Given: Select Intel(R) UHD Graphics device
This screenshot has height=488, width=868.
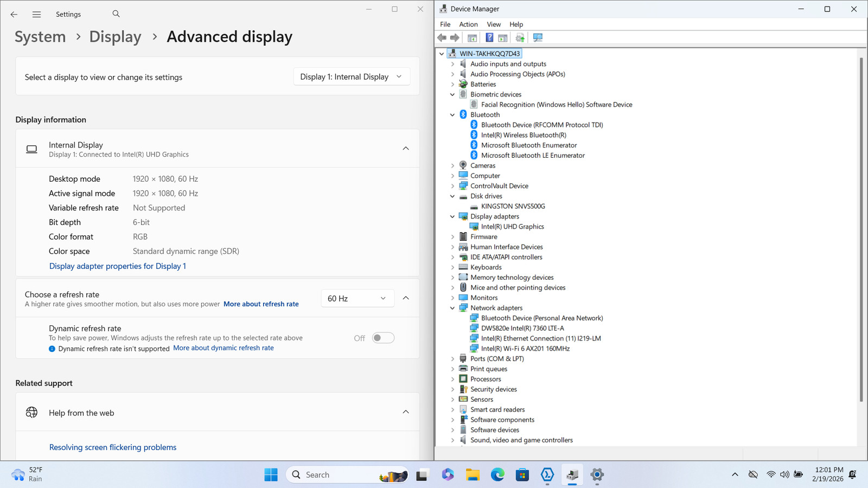Looking at the screenshot, I should 513,227.
